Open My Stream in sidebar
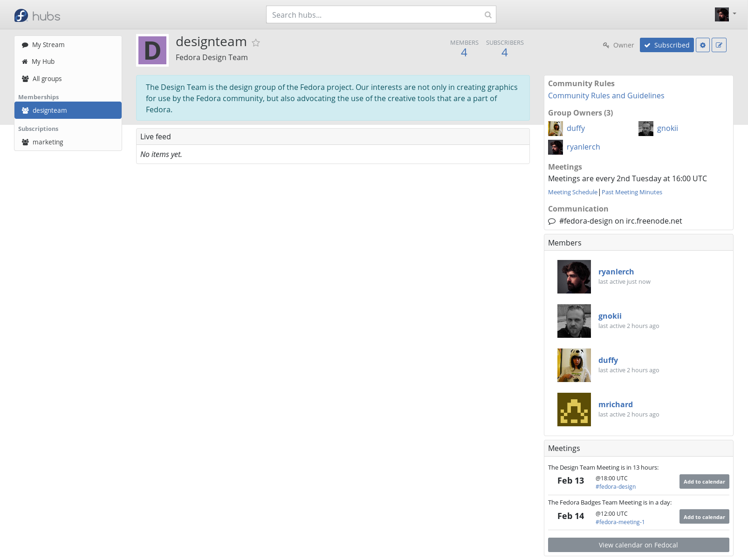The height and width of the screenshot is (560, 748). [68, 45]
